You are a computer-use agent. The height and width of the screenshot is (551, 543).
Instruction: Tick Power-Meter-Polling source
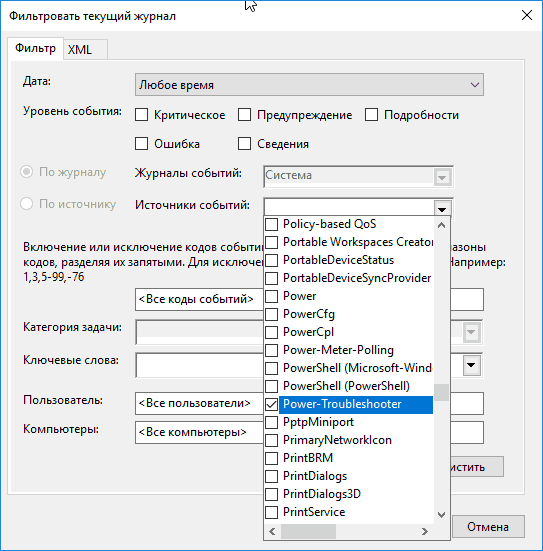(x=271, y=350)
